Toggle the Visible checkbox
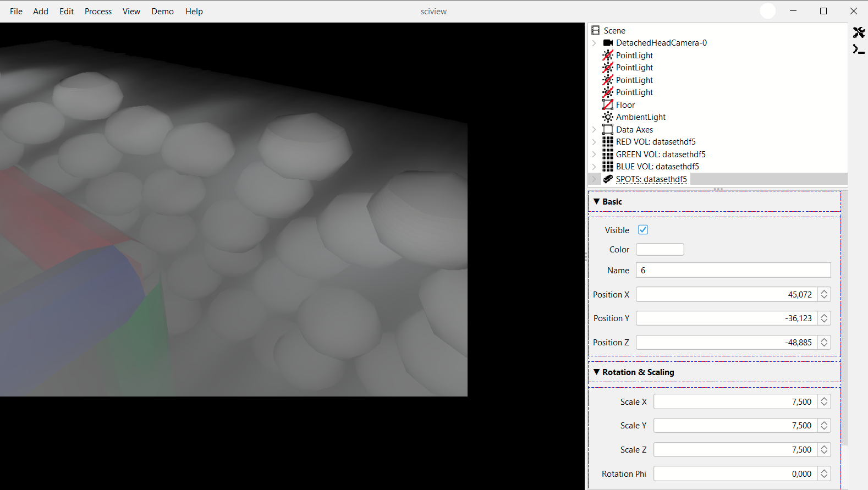The height and width of the screenshot is (490, 868). pyautogui.click(x=643, y=230)
